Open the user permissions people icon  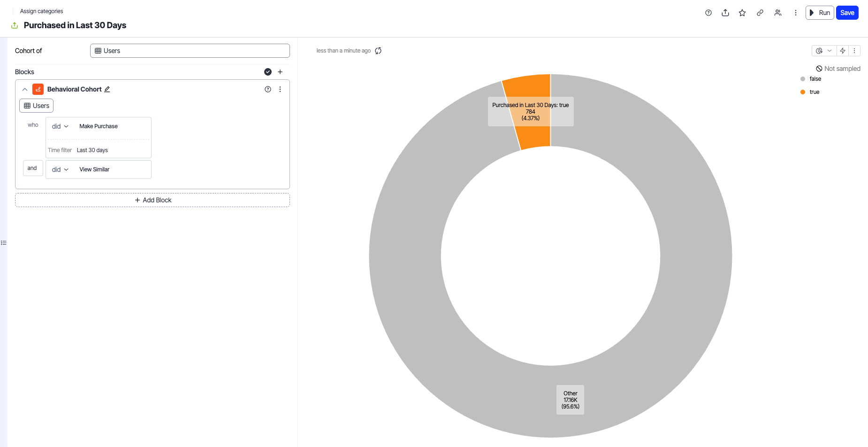click(x=778, y=13)
